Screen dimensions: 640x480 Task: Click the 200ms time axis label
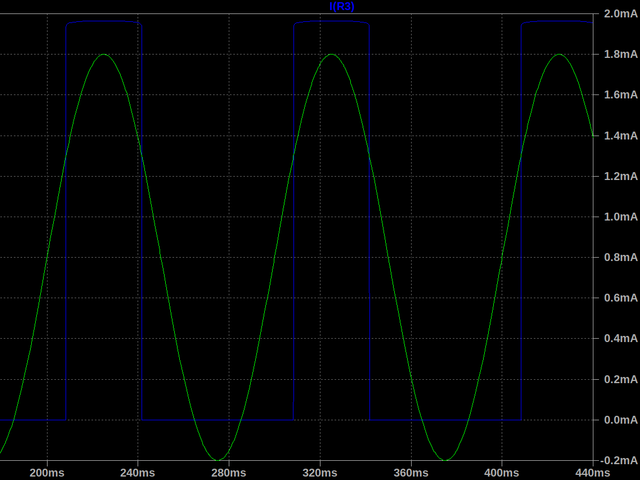tap(46, 472)
